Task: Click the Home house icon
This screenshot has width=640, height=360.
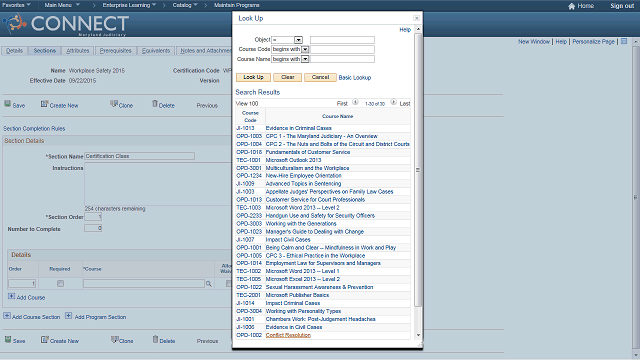Action: coord(571,6)
